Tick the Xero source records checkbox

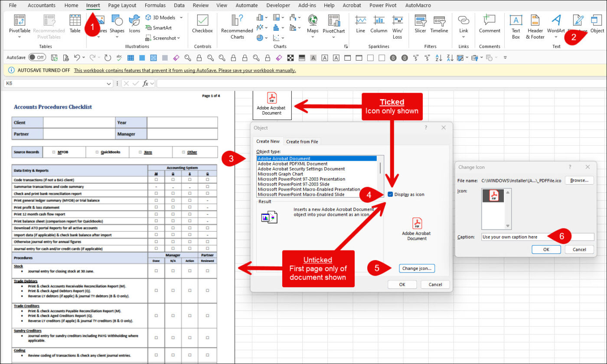pyautogui.click(x=140, y=152)
